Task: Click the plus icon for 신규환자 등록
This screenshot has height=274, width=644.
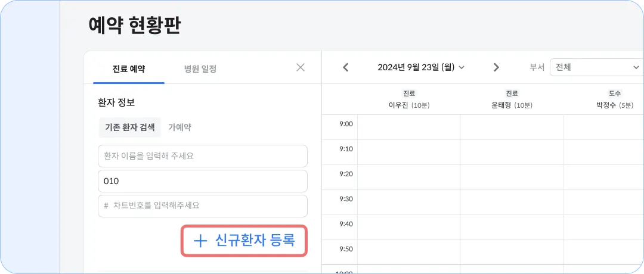Action: [201, 241]
